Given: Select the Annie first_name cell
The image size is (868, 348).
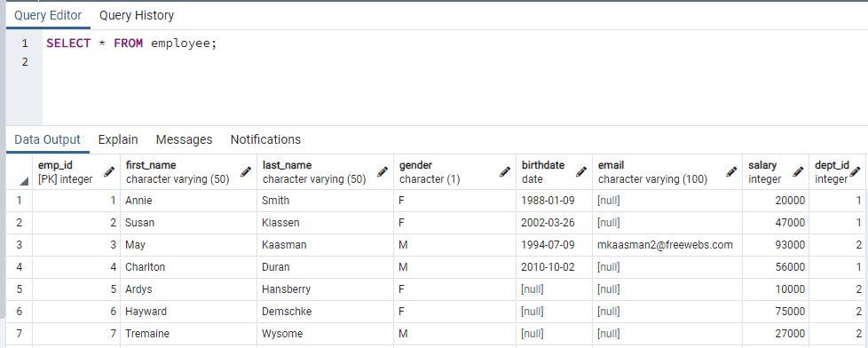Looking at the screenshot, I should pos(189,201).
